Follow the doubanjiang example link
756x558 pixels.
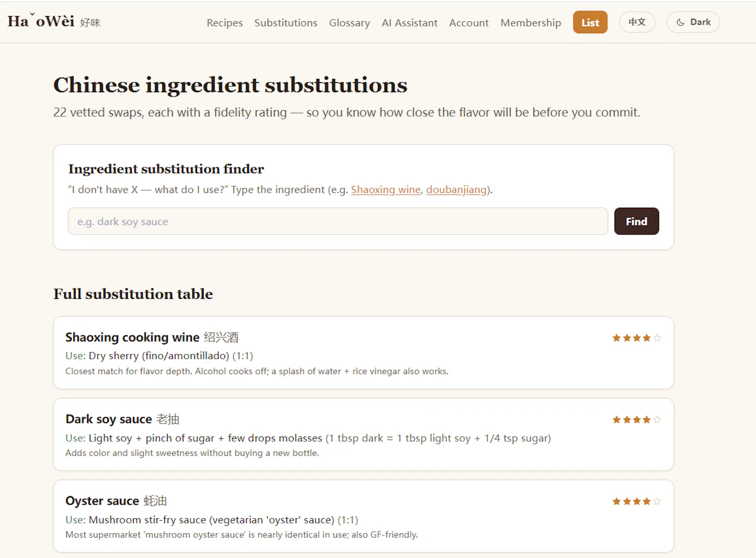pyautogui.click(x=456, y=190)
